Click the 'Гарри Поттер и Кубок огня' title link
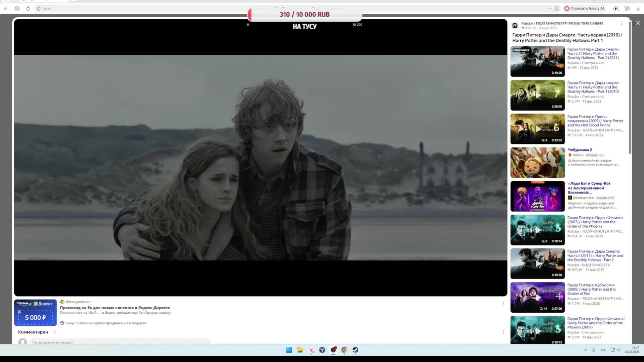 (x=592, y=289)
